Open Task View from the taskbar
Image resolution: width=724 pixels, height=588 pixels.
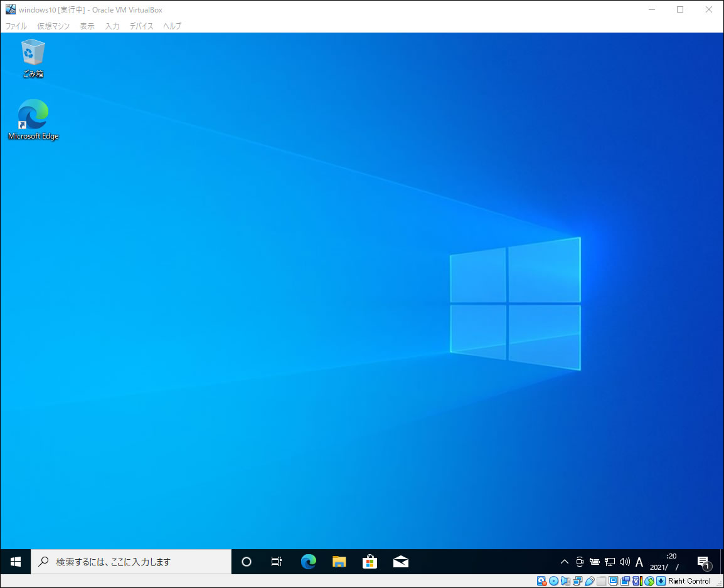click(276, 562)
